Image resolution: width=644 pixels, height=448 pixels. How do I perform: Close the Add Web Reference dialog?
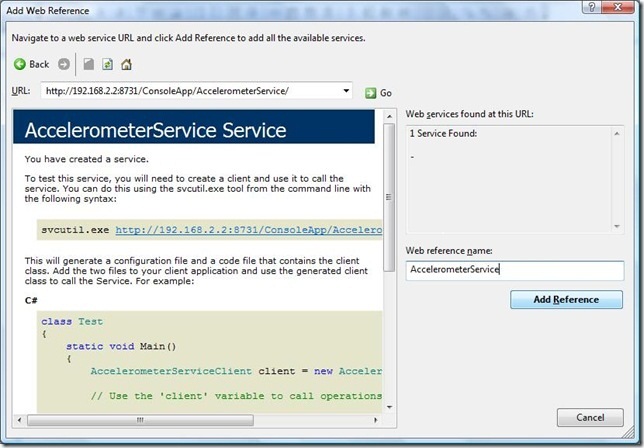click(618, 7)
